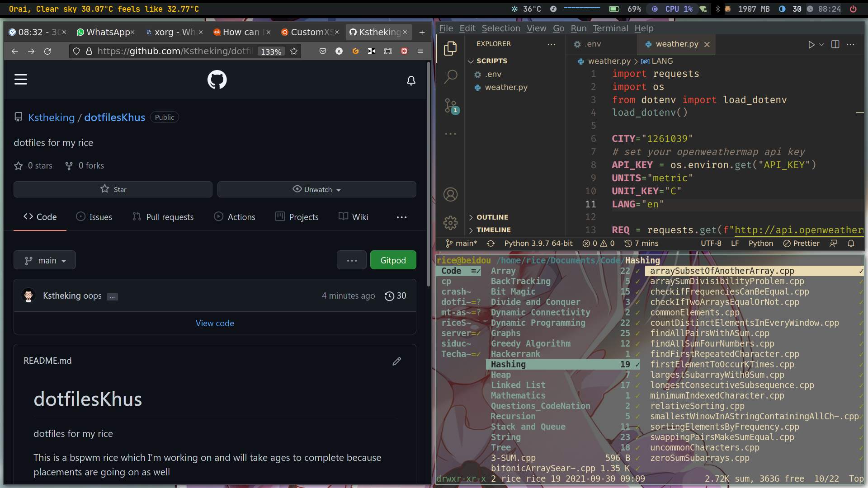
Task: Save the page to Pocket in Firefox toolbar
Action: pyautogui.click(x=323, y=51)
